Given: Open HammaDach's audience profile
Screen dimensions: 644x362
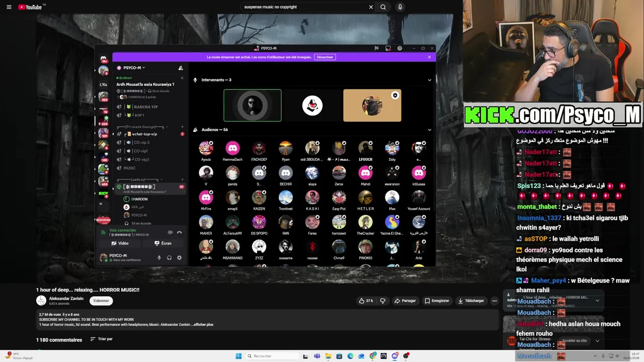Looking at the screenshot, I should (232, 151).
